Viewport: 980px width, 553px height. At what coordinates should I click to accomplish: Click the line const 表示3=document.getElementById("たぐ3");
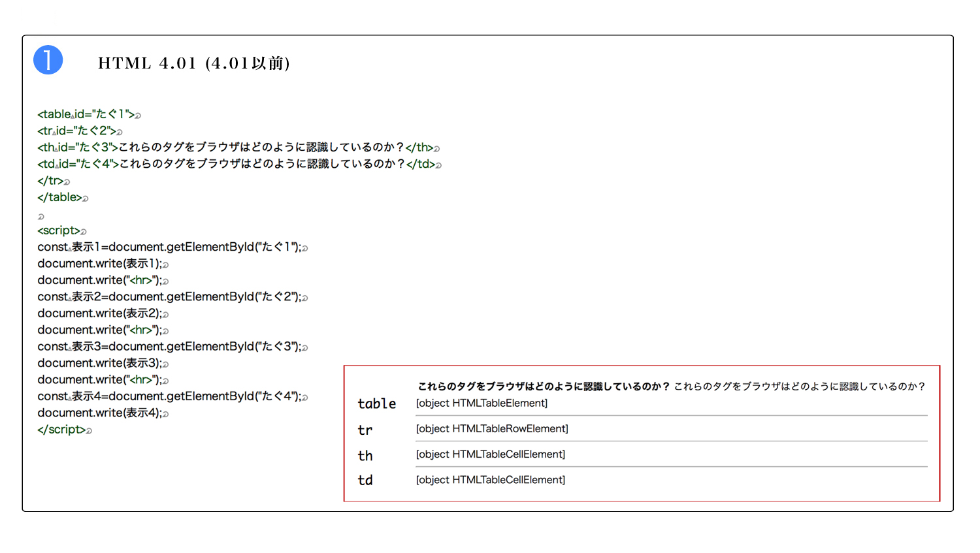click(x=172, y=347)
